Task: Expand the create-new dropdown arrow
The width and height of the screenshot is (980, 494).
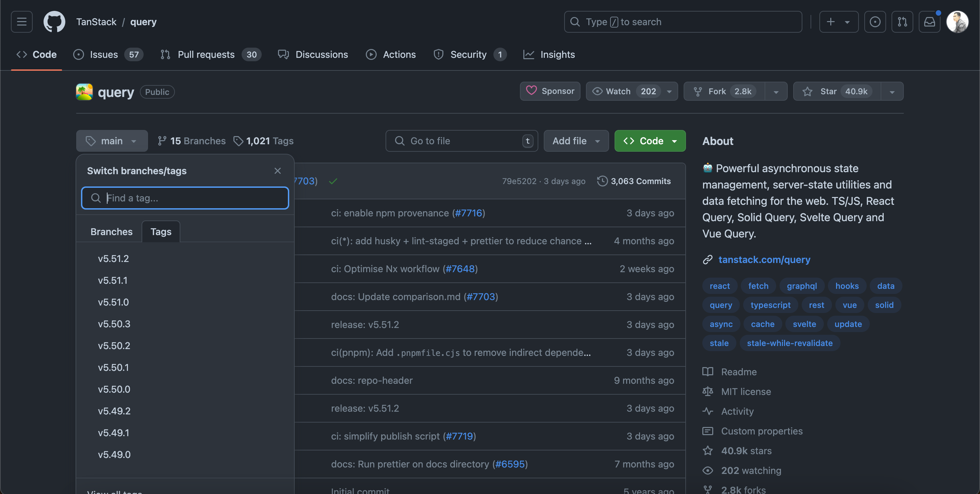Action: [847, 22]
